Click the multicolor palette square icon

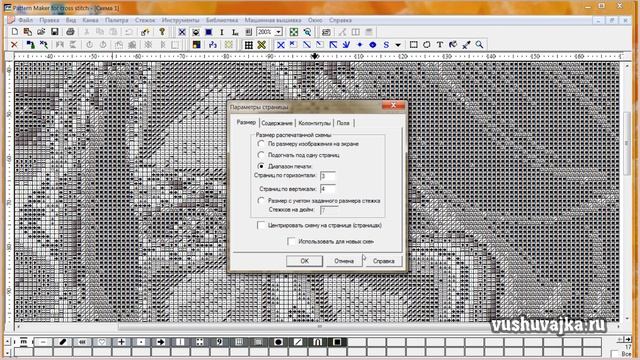point(196,44)
